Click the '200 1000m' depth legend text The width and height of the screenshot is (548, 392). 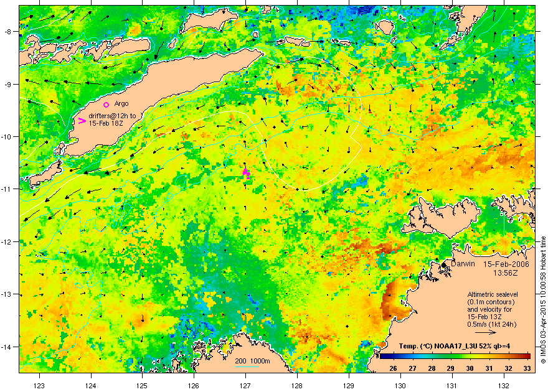(x=252, y=362)
